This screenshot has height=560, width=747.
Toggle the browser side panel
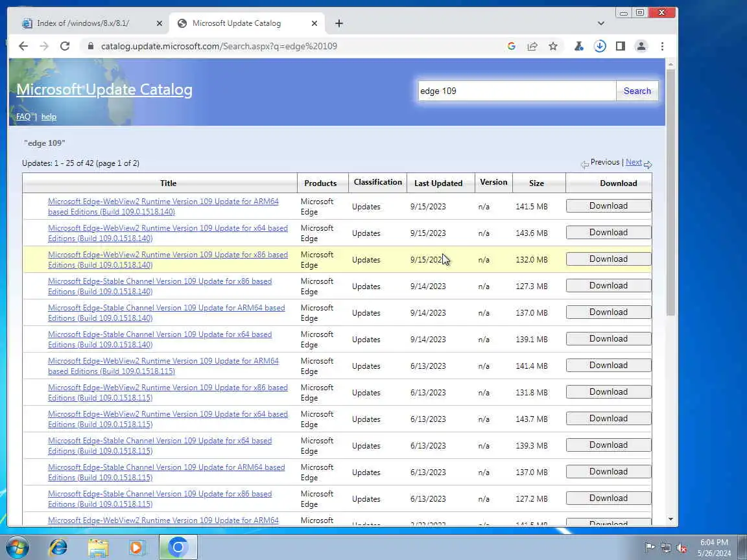click(621, 46)
